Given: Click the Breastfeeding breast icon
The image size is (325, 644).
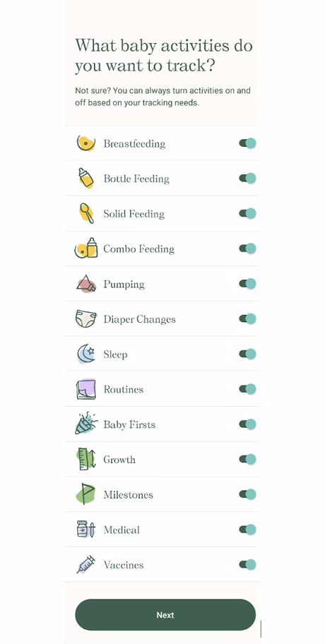Looking at the screenshot, I should pos(86,143).
